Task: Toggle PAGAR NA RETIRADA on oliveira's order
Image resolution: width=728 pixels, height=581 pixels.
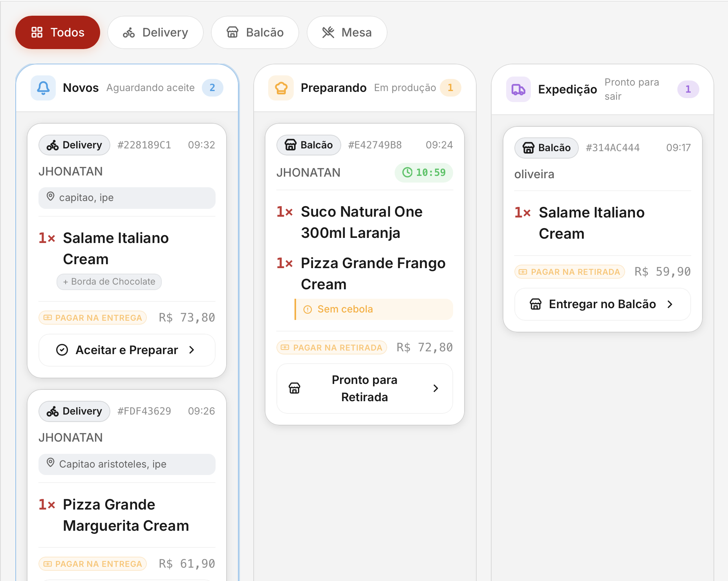Action: click(x=569, y=271)
